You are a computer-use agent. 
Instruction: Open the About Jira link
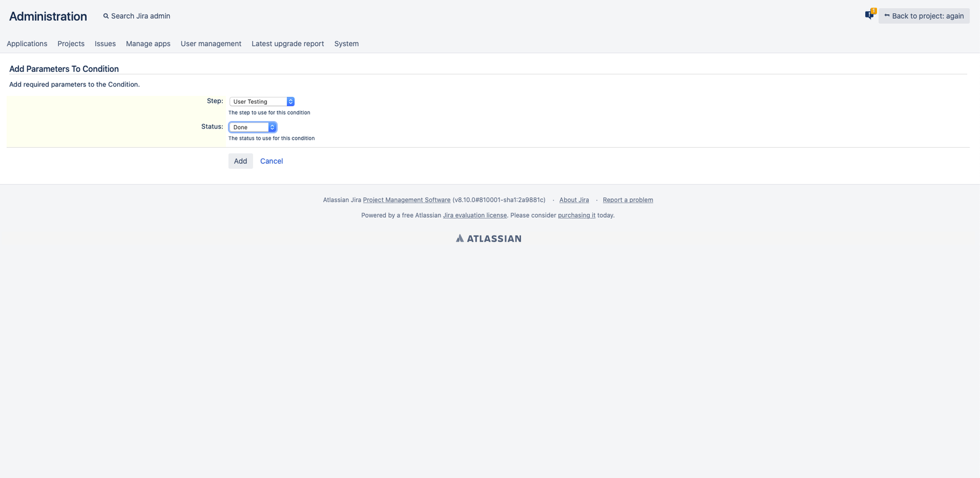[574, 200]
